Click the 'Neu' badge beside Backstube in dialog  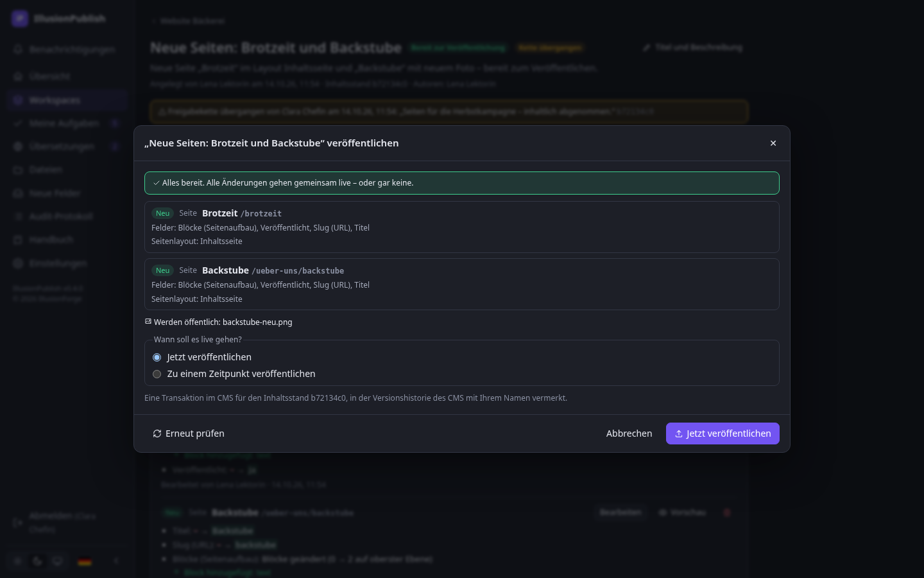(x=162, y=270)
